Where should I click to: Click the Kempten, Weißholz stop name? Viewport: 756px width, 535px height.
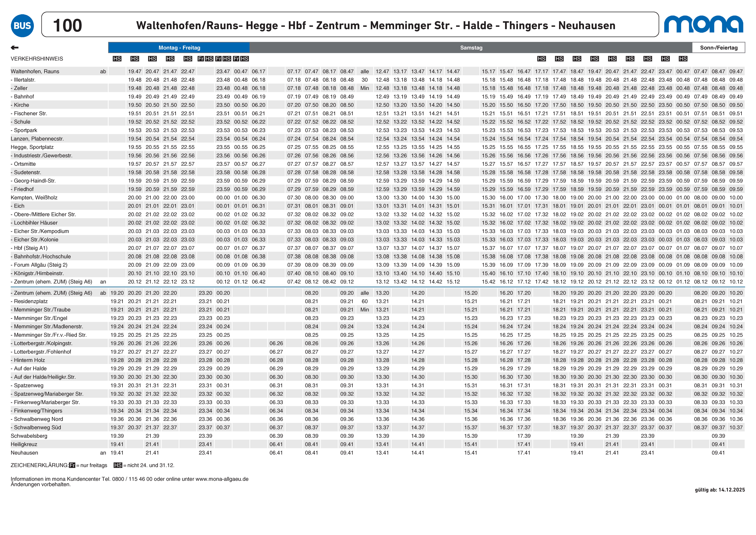(34, 198)
